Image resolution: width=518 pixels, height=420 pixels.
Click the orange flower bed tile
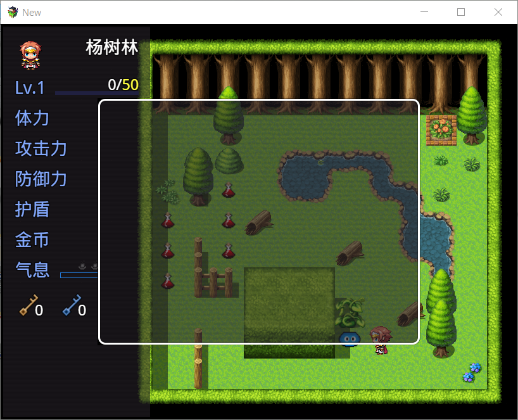(441, 130)
